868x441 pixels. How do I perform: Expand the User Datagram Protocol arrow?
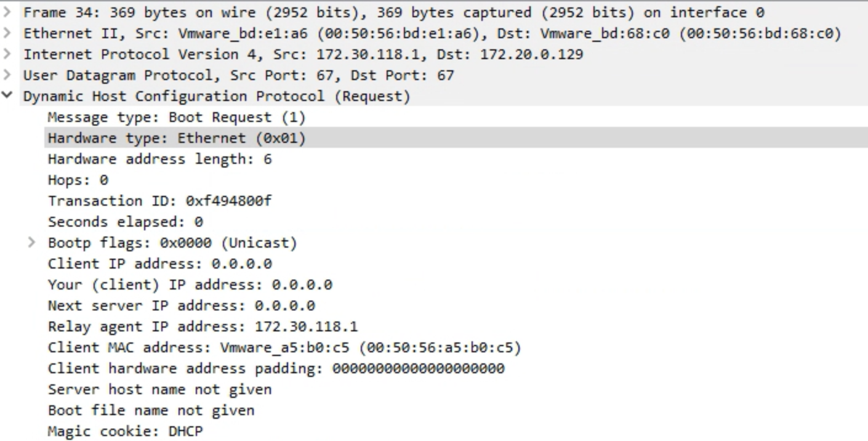pyautogui.click(x=7, y=75)
